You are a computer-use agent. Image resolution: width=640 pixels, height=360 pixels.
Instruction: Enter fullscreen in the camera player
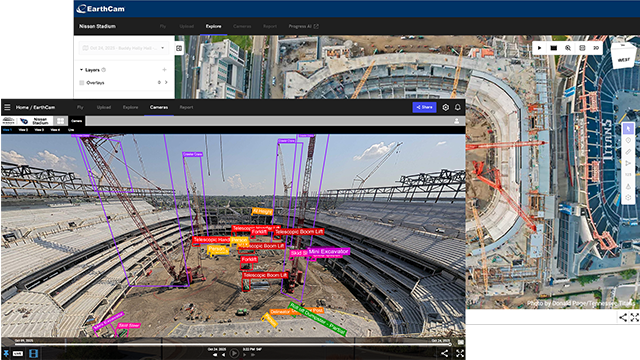tap(460, 353)
